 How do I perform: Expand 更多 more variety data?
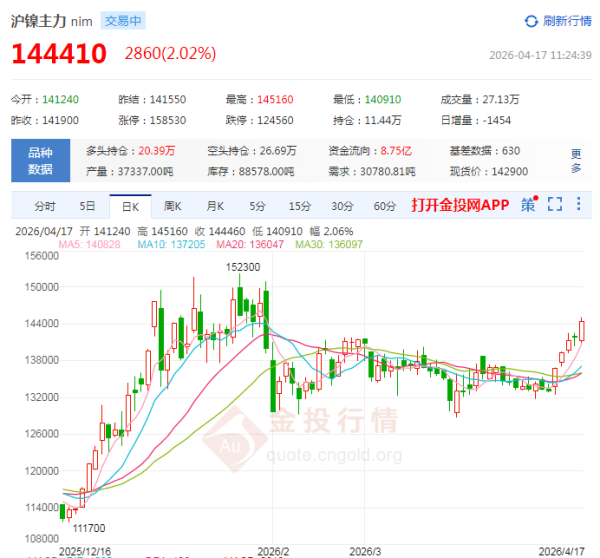(576, 161)
